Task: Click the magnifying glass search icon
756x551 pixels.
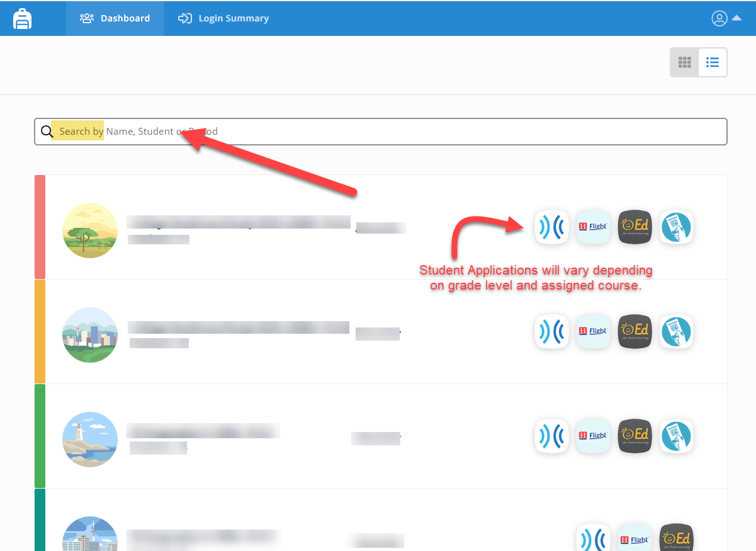Action: (47, 132)
